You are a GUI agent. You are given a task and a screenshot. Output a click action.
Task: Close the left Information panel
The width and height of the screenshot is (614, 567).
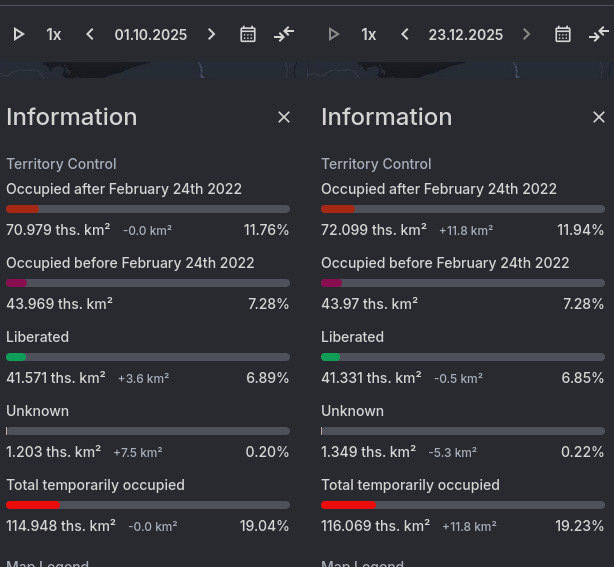click(284, 117)
